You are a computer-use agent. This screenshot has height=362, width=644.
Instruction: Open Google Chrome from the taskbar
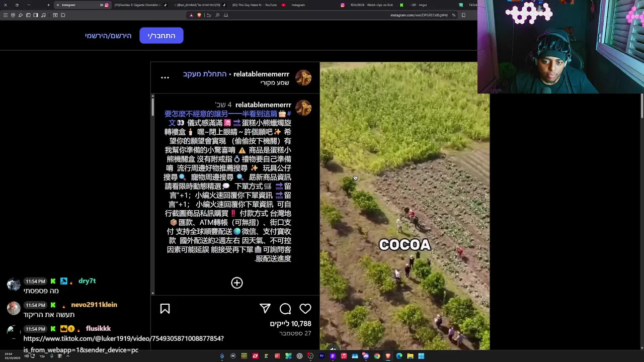click(x=377, y=356)
